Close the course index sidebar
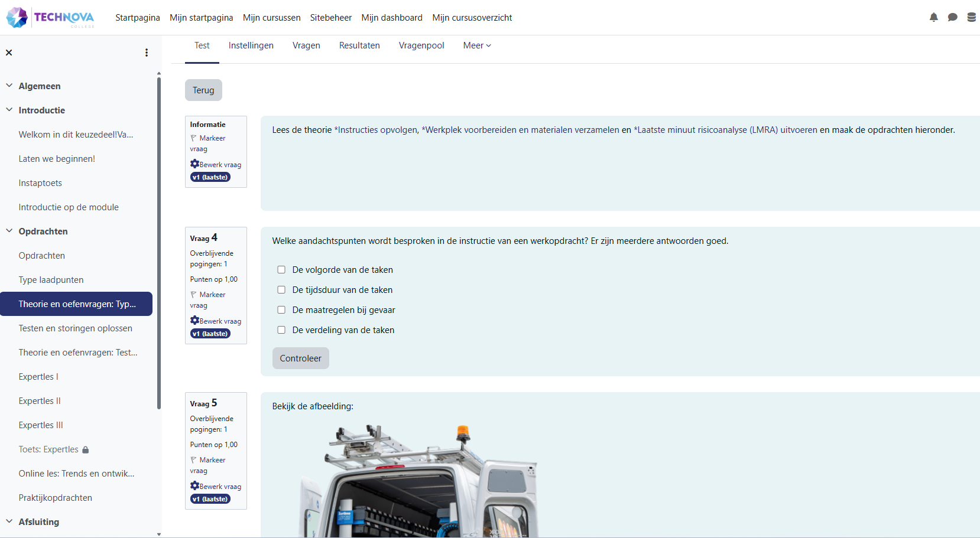 9,53
